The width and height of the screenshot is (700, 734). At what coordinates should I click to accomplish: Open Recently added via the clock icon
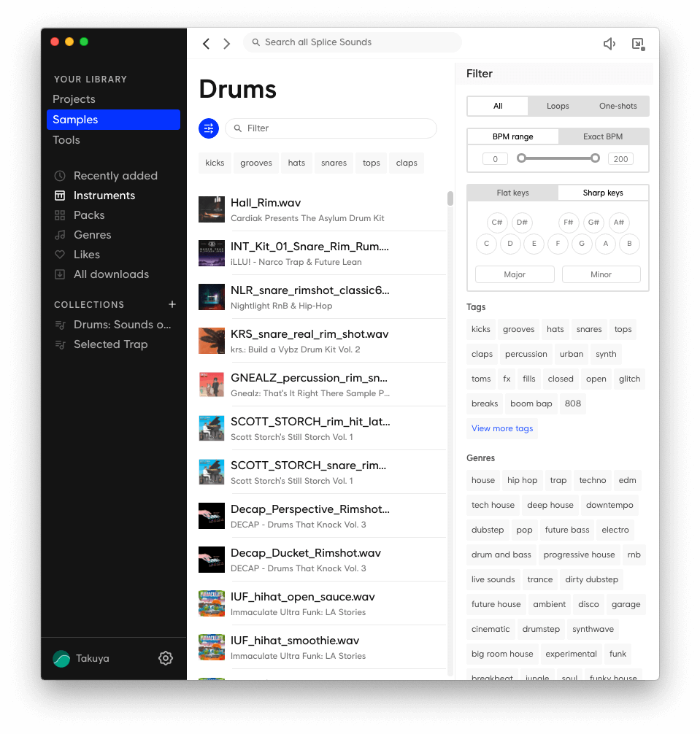pyautogui.click(x=115, y=175)
